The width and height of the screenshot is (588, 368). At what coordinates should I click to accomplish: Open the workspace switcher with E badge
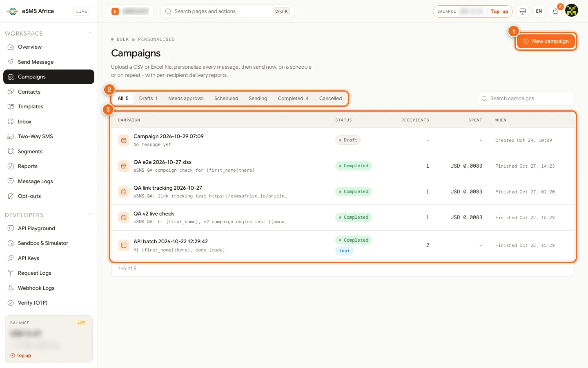[131, 11]
